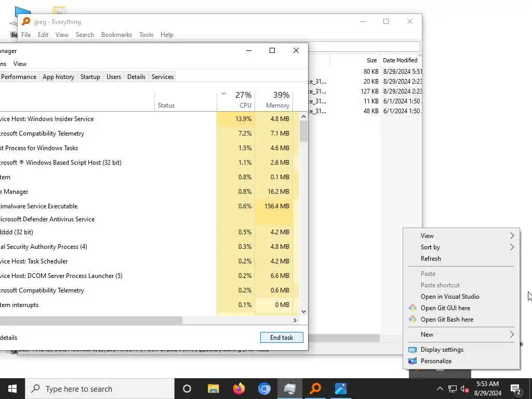Open the Windows Start menu
Viewport: 532px width, 399px height.
tap(12, 389)
